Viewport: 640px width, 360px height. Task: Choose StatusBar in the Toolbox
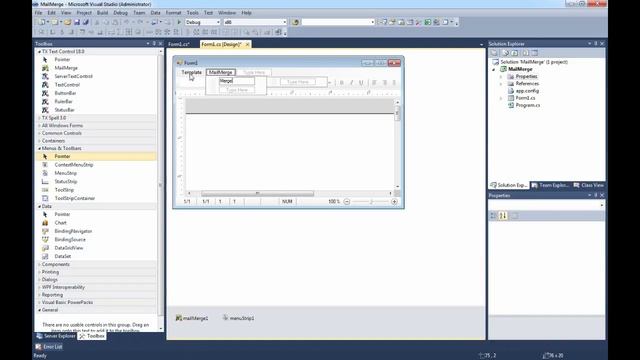click(x=64, y=110)
